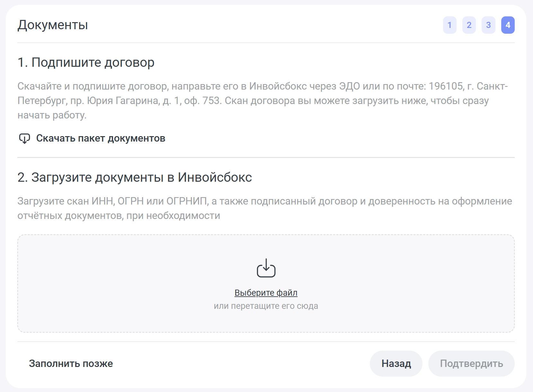Image resolution: width=533 pixels, height=392 pixels.
Task: Open step 3 in the step indicator
Action: [x=488, y=25]
